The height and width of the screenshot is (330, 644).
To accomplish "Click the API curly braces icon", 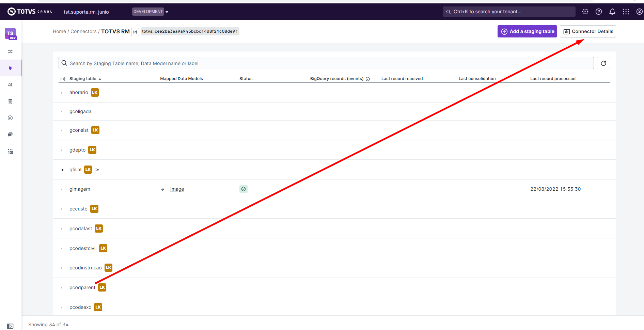I will (585, 12).
